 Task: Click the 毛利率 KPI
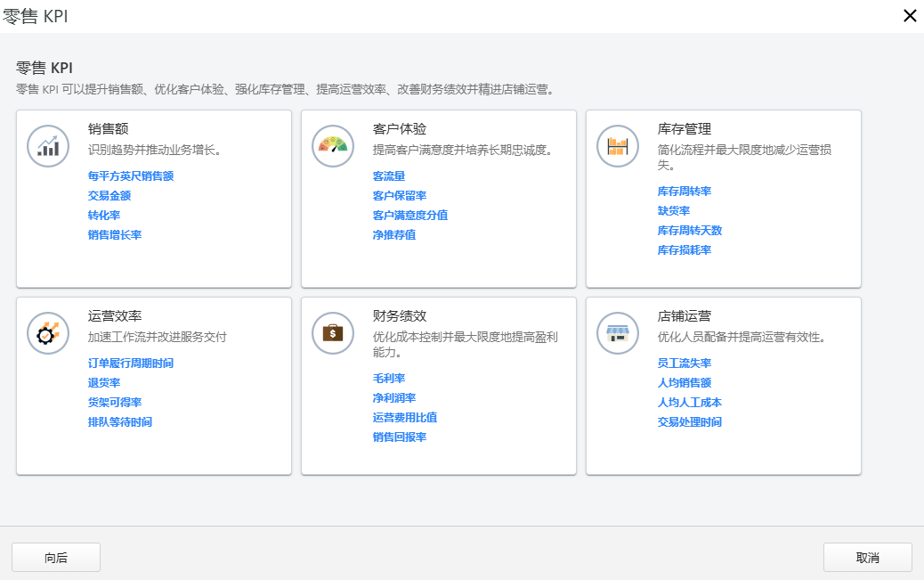pos(389,378)
